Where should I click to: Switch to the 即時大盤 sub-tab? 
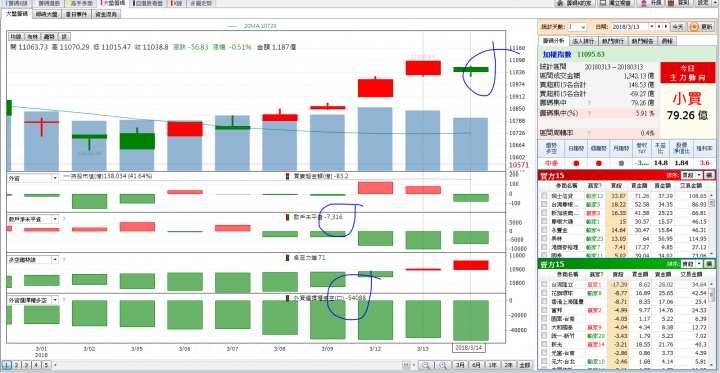coord(48,14)
